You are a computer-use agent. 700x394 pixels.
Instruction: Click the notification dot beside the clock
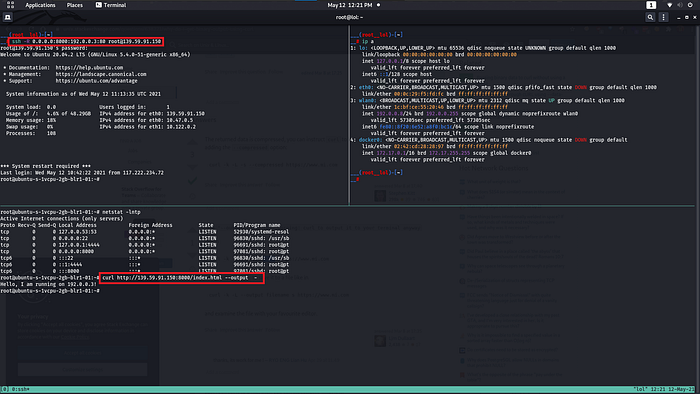point(379,5)
